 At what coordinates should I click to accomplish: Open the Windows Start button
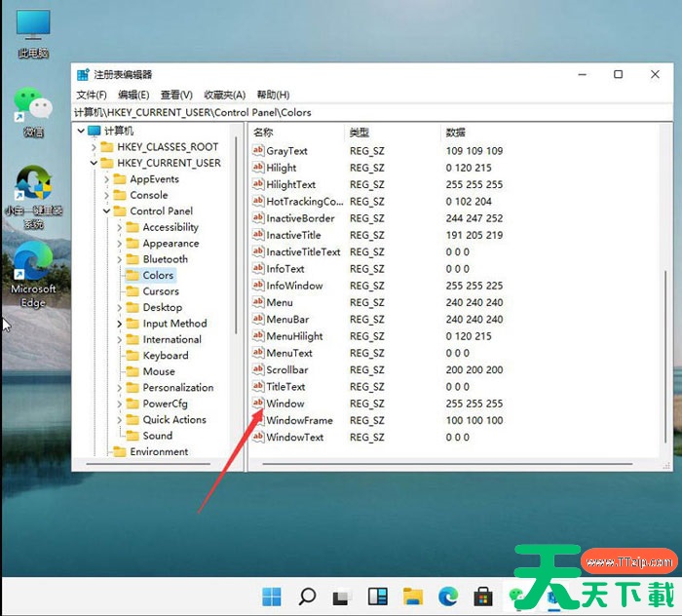[272, 597]
